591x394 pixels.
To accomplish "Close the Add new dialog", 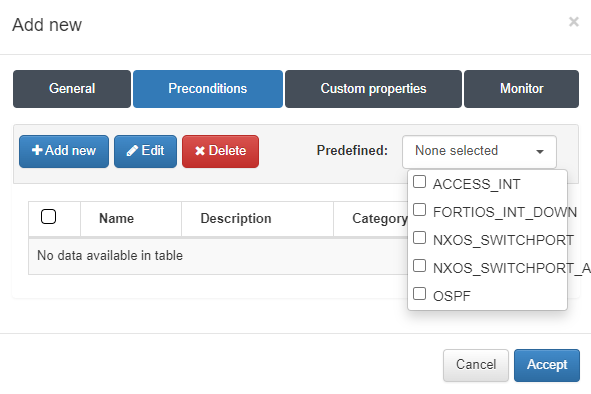I will point(574,22).
